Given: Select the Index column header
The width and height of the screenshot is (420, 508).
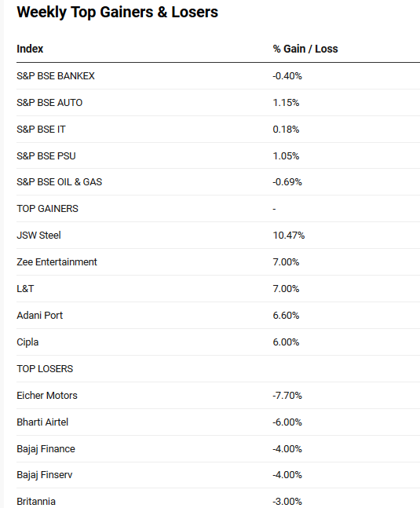Looking at the screenshot, I should [30, 49].
